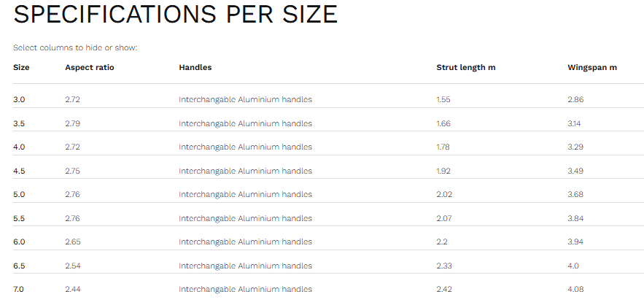Select the 5.0 size row label
644x305 pixels.
[19, 194]
